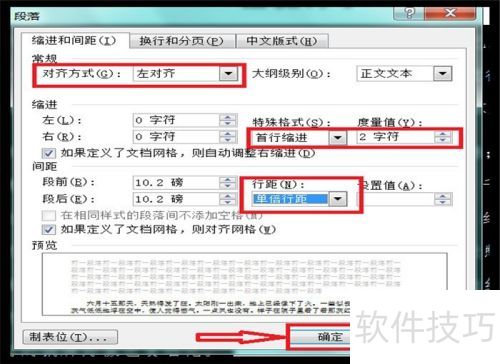Toggle 如果定义了文档网格则自动调整右缩进 checkbox
The width and height of the screenshot is (500, 364).
pyautogui.click(x=48, y=153)
